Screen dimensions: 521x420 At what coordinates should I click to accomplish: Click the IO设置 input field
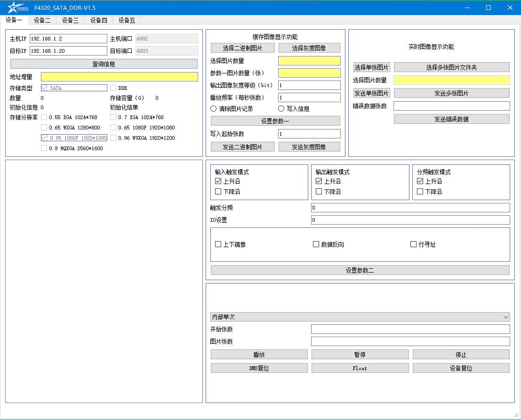tap(410, 220)
